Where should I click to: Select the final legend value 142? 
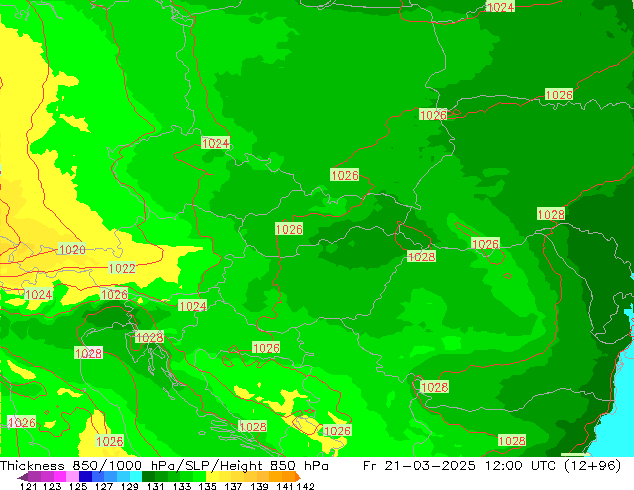[306, 486]
